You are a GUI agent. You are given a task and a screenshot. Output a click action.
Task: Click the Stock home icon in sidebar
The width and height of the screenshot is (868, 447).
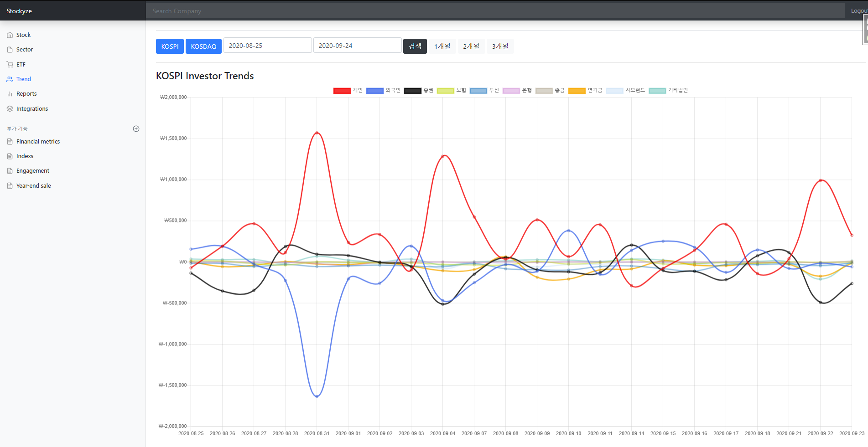(10, 35)
